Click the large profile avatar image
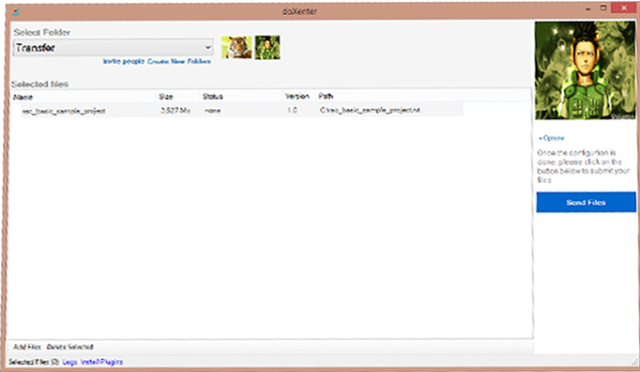Screen dimensions: 640x372 (x=585, y=71)
